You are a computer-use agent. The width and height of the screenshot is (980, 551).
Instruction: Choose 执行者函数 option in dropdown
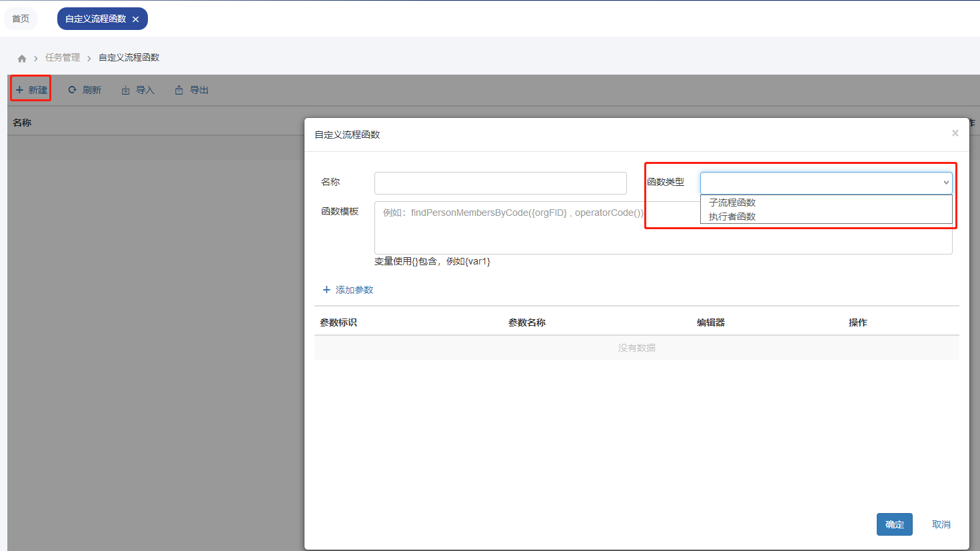[x=732, y=217]
